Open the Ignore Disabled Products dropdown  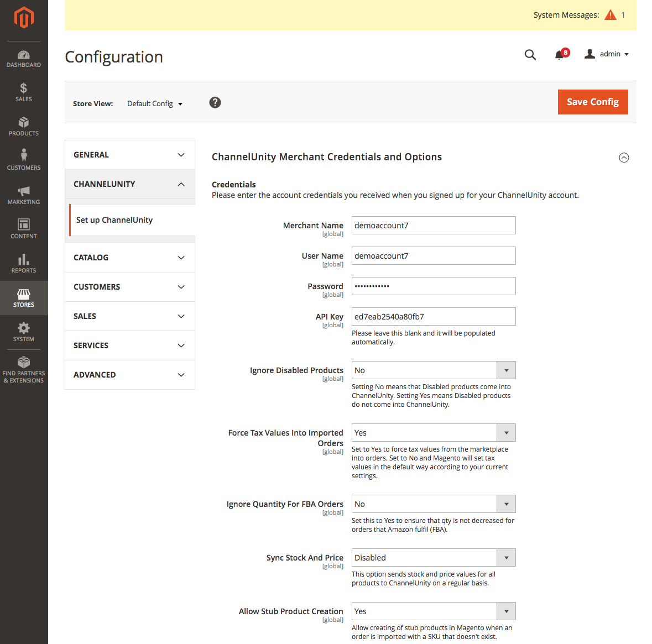[x=433, y=370]
